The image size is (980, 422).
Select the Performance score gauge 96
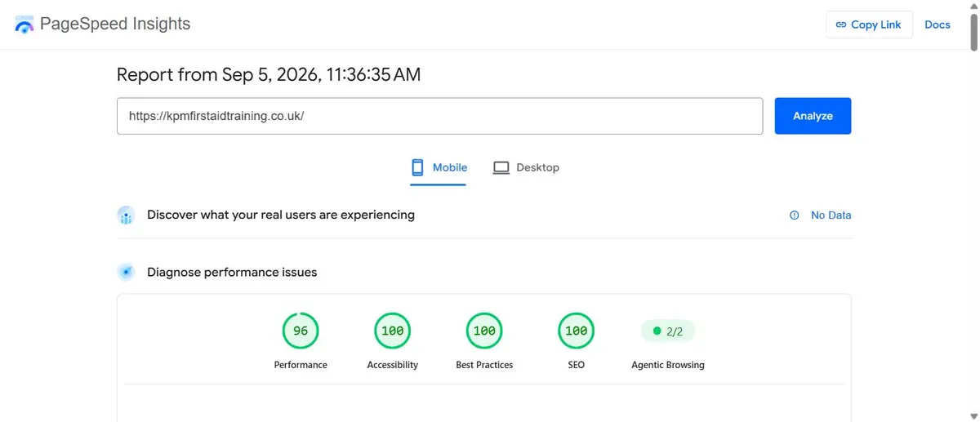pos(301,331)
